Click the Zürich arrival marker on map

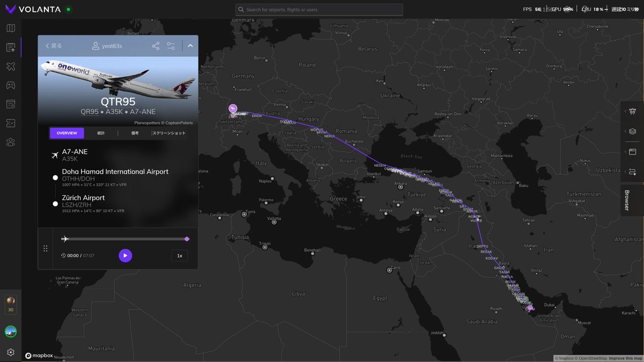[x=232, y=109]
